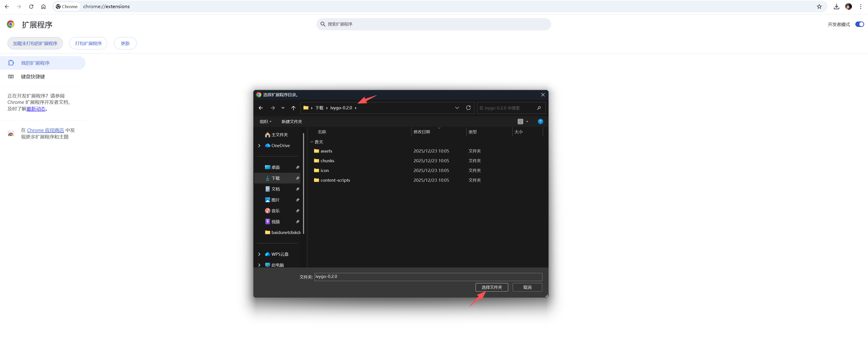868x351 pixels.
Task: Open the Chrome 应用商店 link
Action: point(45,130)
